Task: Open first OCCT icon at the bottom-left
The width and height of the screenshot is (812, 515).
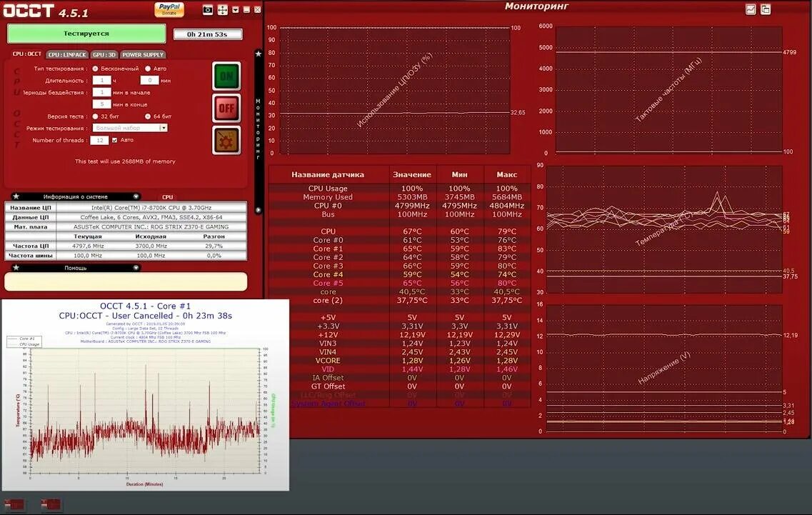Action: (14, 504)
